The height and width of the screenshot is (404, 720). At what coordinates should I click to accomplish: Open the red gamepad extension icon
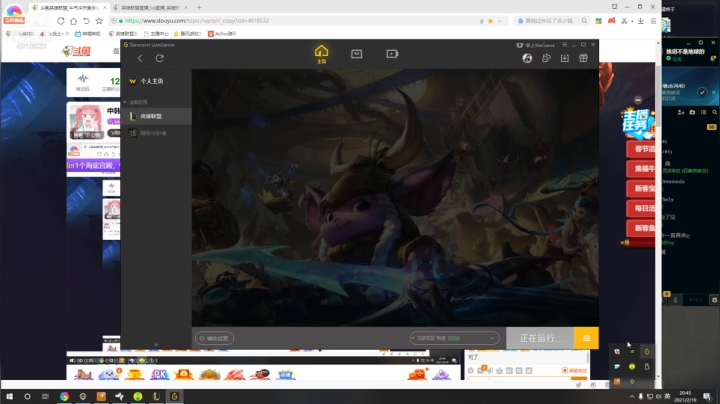coord(612,21)
